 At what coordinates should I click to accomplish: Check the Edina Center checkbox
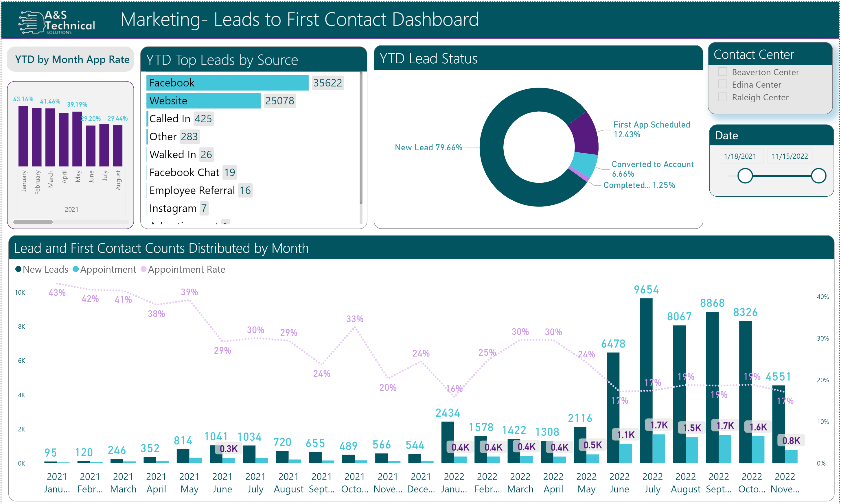(723, 84)
